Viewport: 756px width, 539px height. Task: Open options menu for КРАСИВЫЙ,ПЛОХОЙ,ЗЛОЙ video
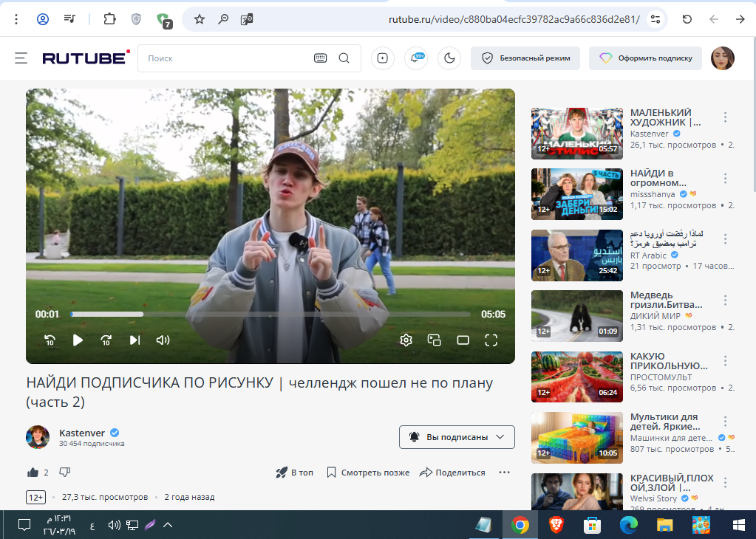coord(725,483)
